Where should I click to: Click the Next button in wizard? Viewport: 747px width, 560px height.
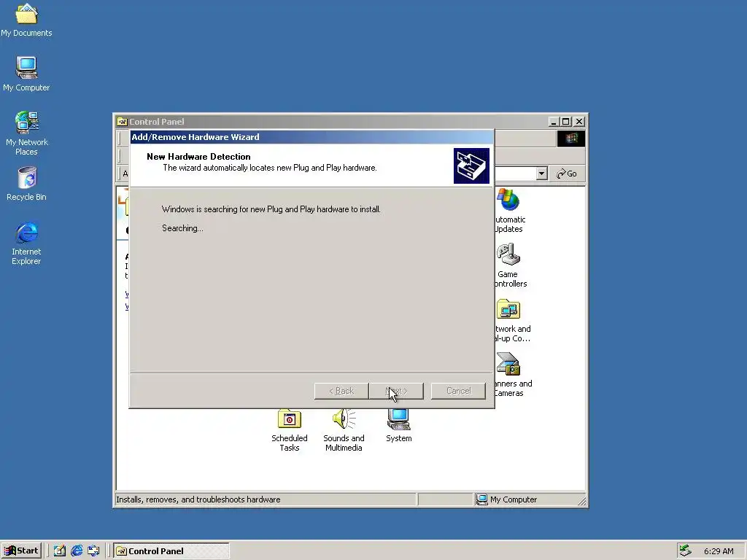(x=396, y=391)
